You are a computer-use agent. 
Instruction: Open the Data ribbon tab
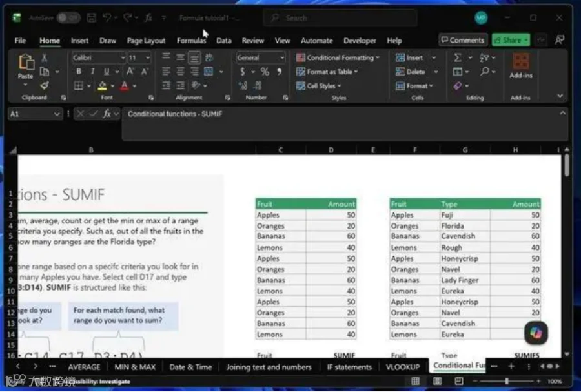pyautogui.click(x=224, y=41)
